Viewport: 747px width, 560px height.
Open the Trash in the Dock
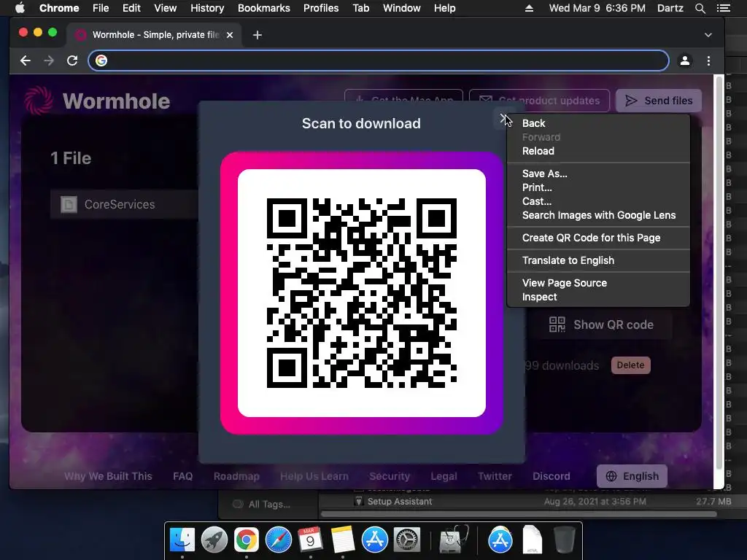pos(565,540)
